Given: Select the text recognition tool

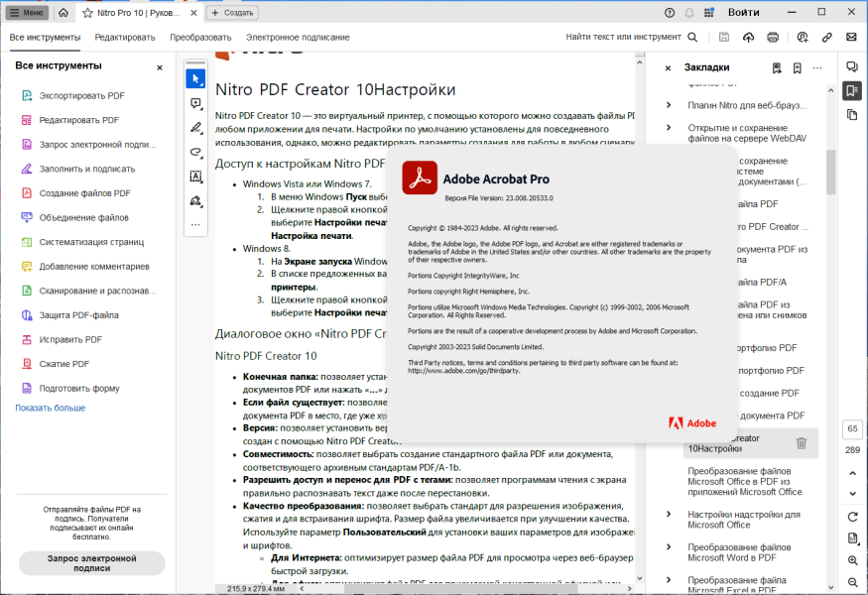Looking at the screenshot, I should 196,177.
